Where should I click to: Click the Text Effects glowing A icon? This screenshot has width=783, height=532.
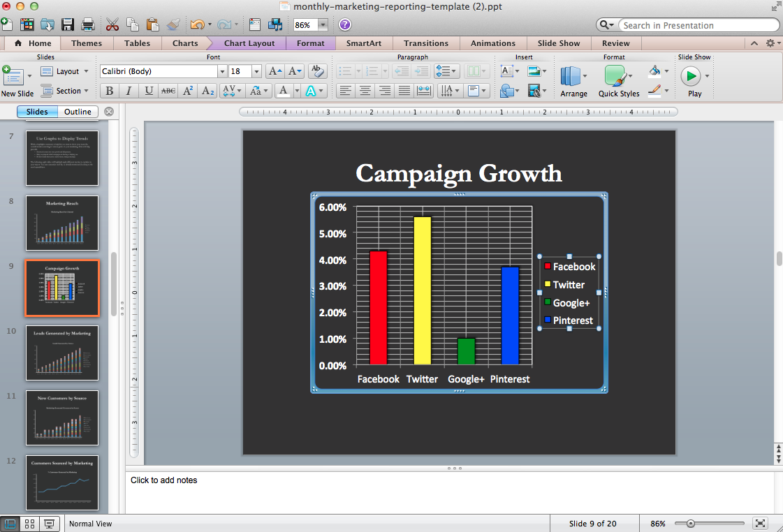(311, 91)
